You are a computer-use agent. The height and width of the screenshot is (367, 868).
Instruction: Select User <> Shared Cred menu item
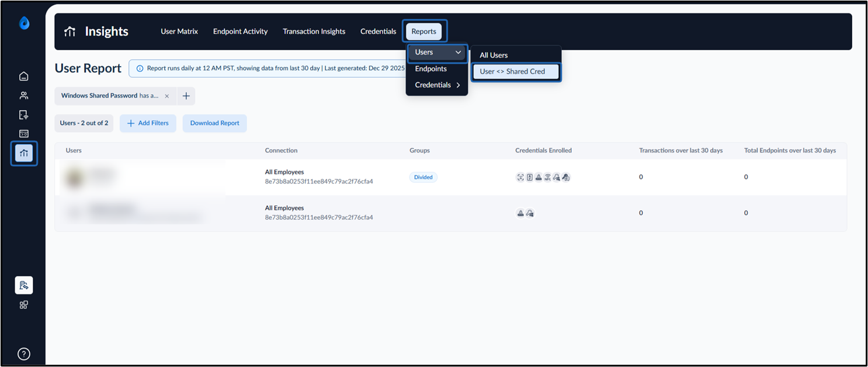(516, 72)
